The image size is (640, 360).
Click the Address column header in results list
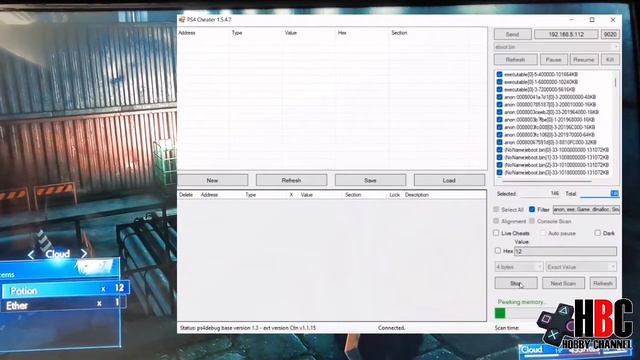tap(187, 33)
